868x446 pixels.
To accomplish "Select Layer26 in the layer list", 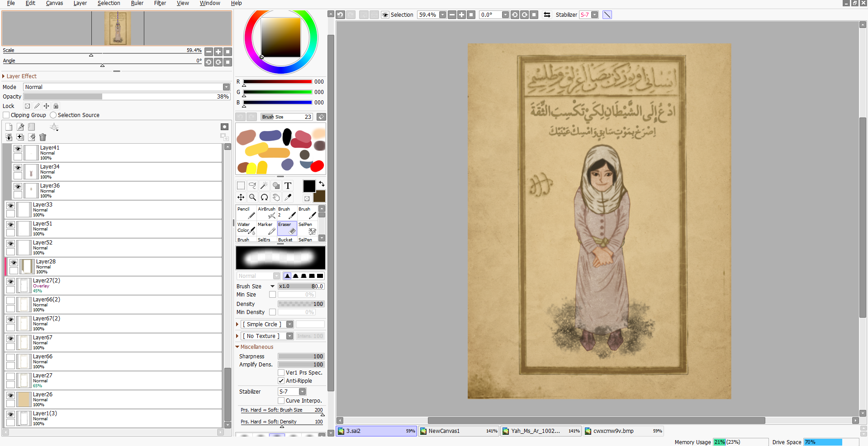I will 113,399.
